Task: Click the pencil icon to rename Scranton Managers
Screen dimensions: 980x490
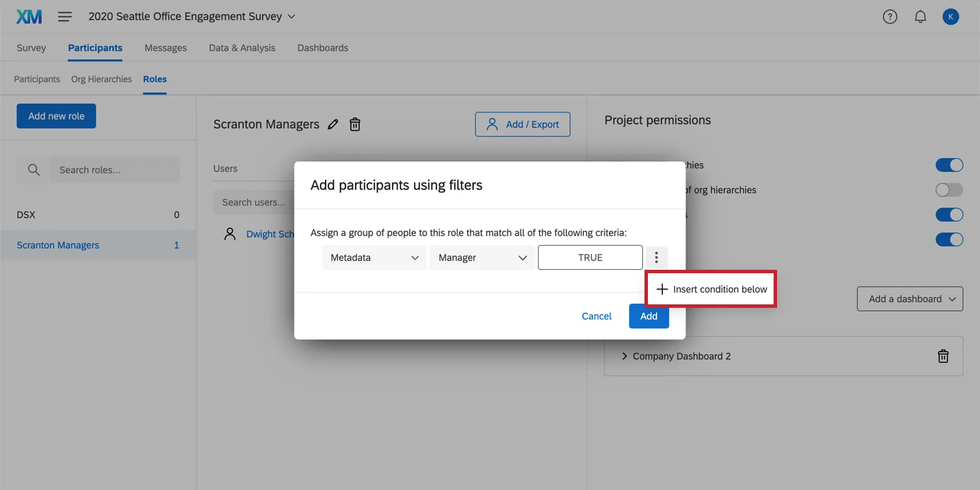Action: tap(333, 125)
